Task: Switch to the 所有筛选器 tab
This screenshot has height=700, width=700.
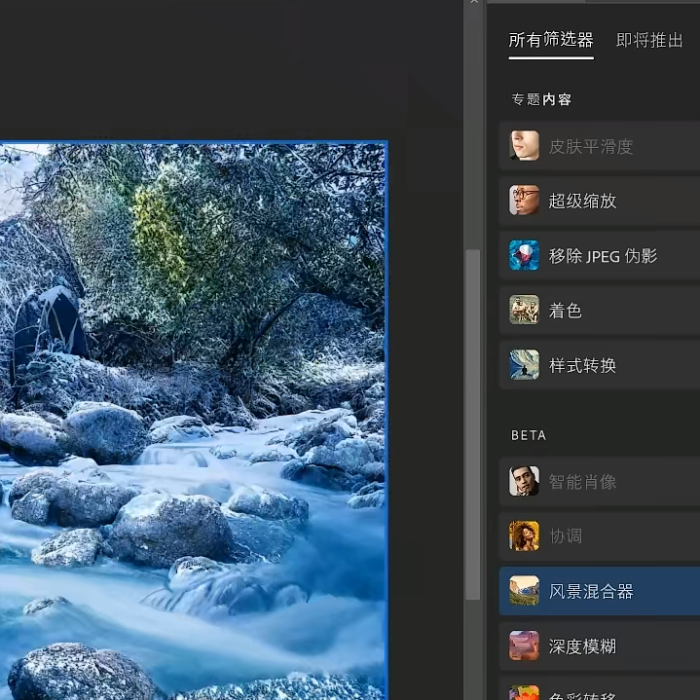Action: 550,40
